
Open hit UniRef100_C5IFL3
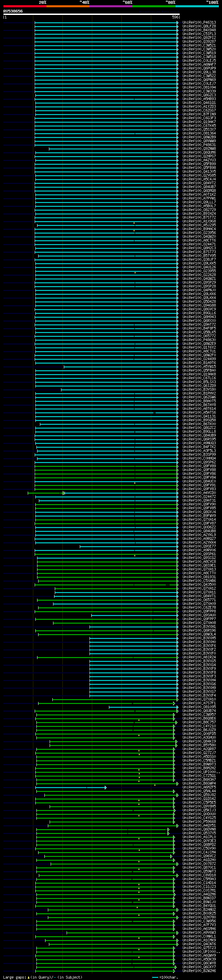pos(199,34)
